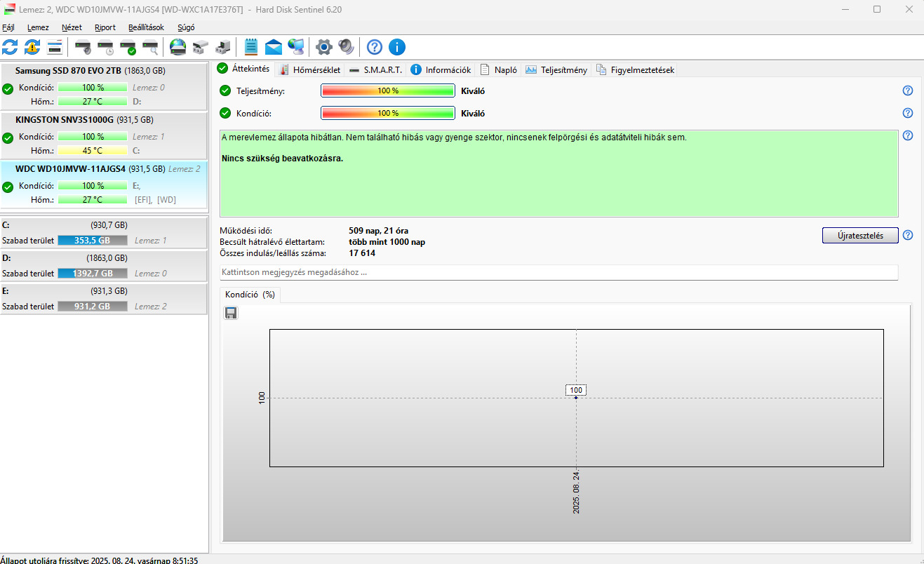Click the gray network drives toolbar icon
Viewport: 924px width, 564px height.
coord(201,47)
